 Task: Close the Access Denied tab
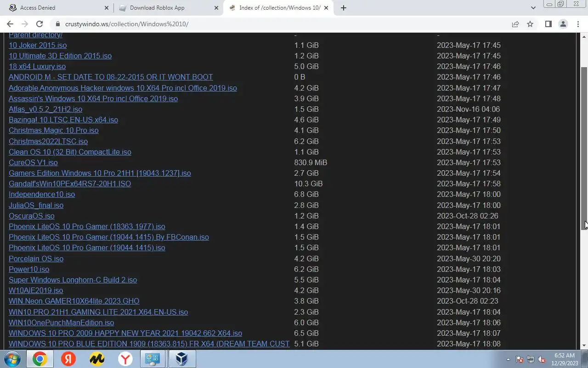point(107,8)
